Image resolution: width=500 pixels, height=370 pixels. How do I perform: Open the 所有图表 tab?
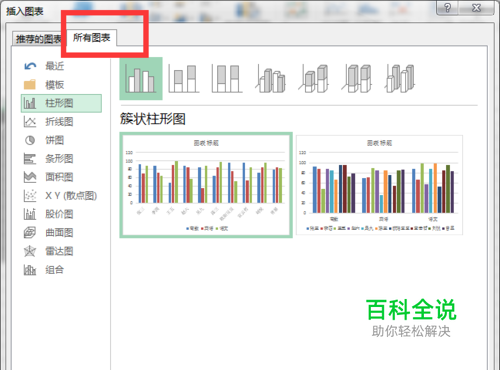pos(92,38)
